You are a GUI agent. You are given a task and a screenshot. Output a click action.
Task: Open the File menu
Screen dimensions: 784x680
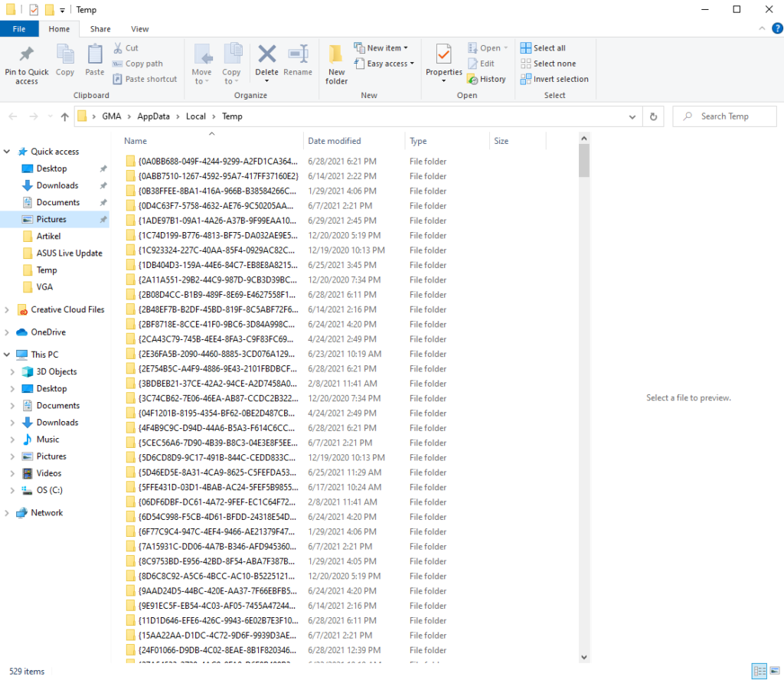pos(19,29)
